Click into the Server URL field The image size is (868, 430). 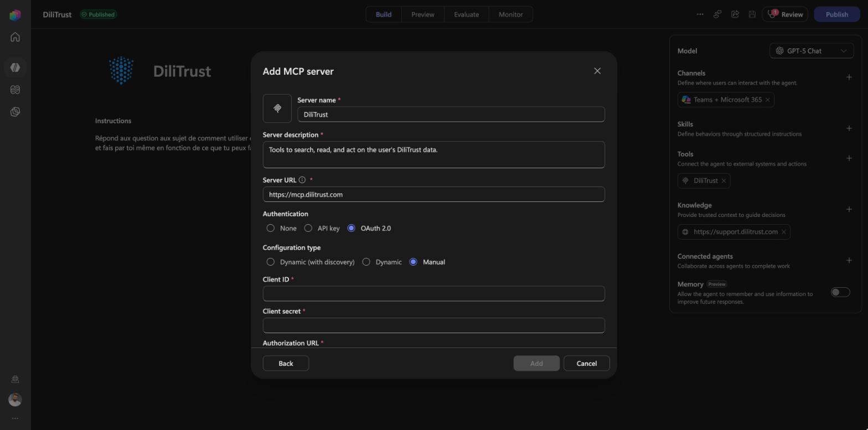tap(434, 194)
